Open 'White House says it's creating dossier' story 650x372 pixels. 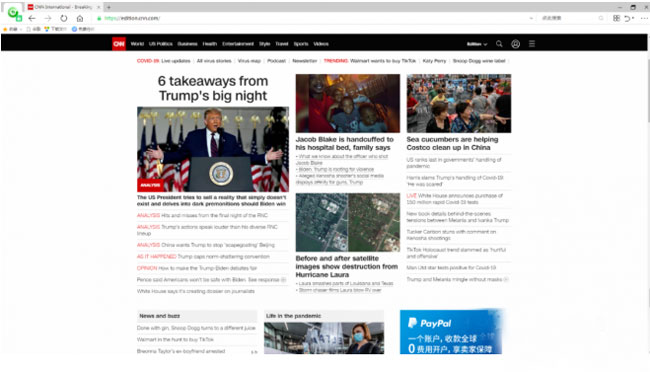(x=196, y=292)
